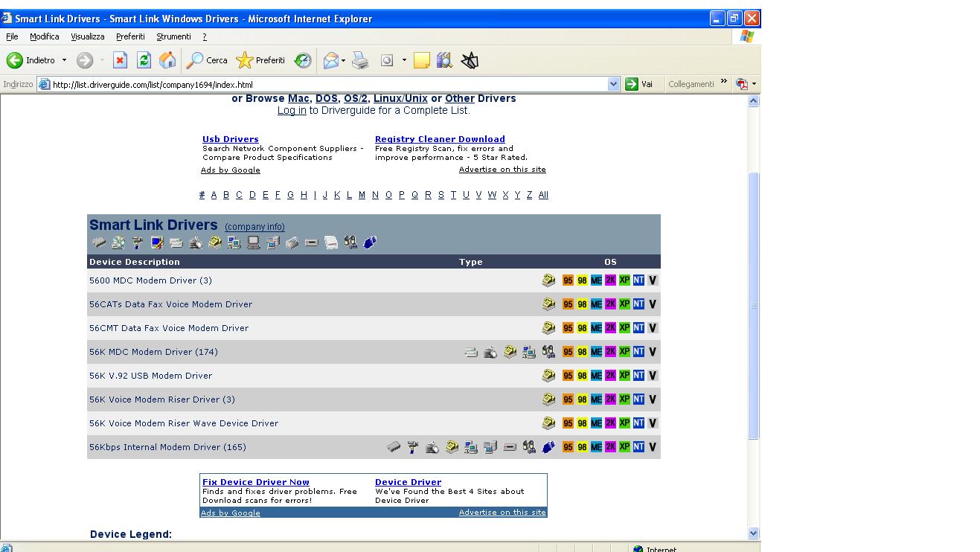Open the Strumenti menu
Viewport: 980px width, 552px height.
173,36
